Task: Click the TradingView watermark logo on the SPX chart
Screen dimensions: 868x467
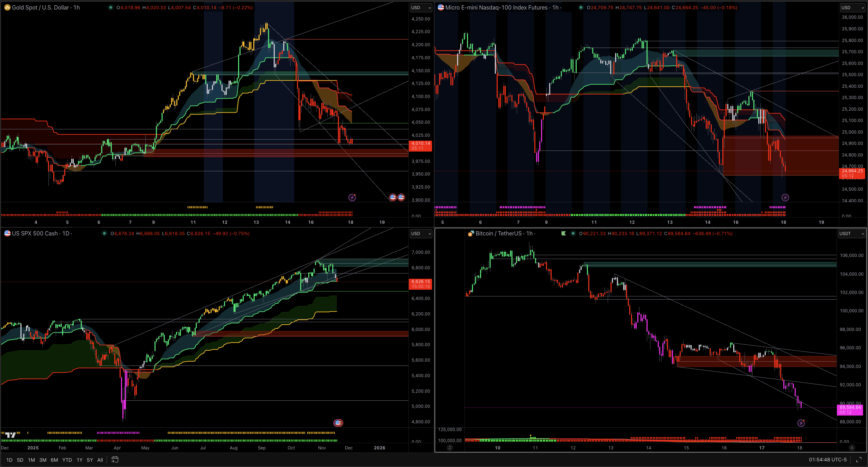Action: click(10, 435)
